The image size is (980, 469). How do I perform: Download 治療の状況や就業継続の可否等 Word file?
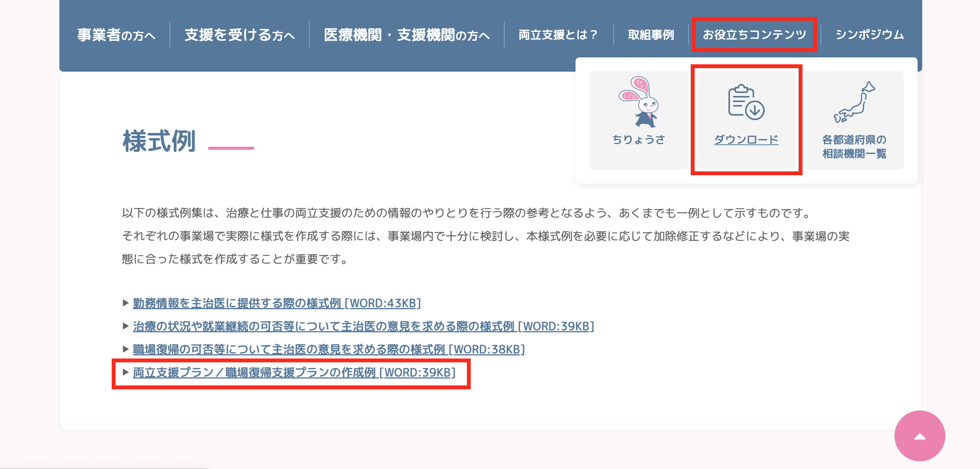pyautogui.click(x=364, y=326)
